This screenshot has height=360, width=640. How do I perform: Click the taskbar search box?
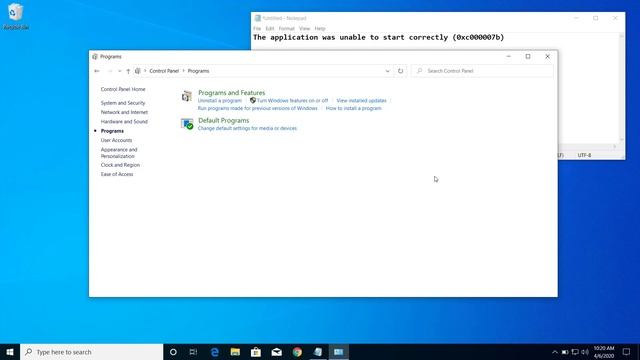91,352
